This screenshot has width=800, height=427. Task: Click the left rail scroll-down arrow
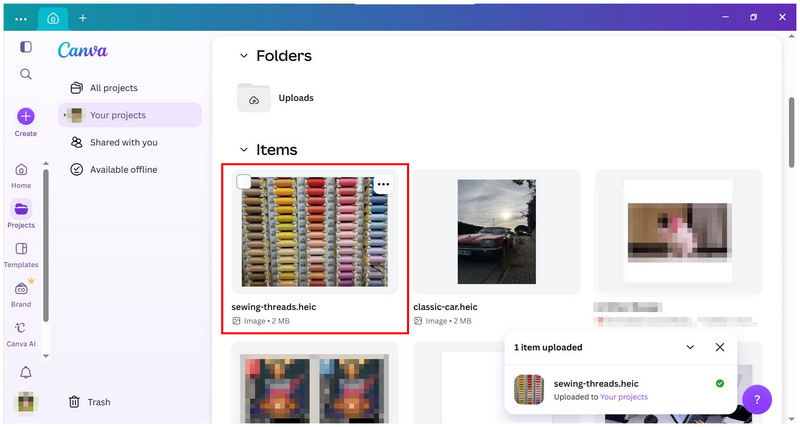(46, 356)
